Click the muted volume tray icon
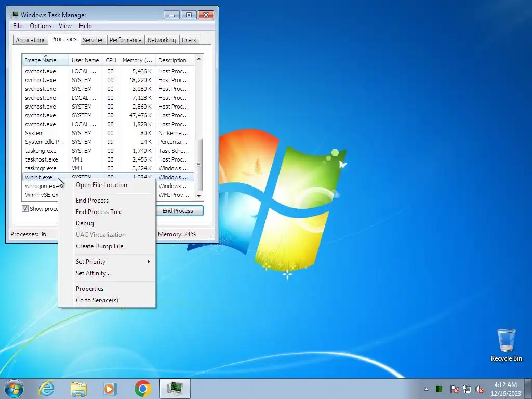This screenshot has width=532, height=399. 480,389
